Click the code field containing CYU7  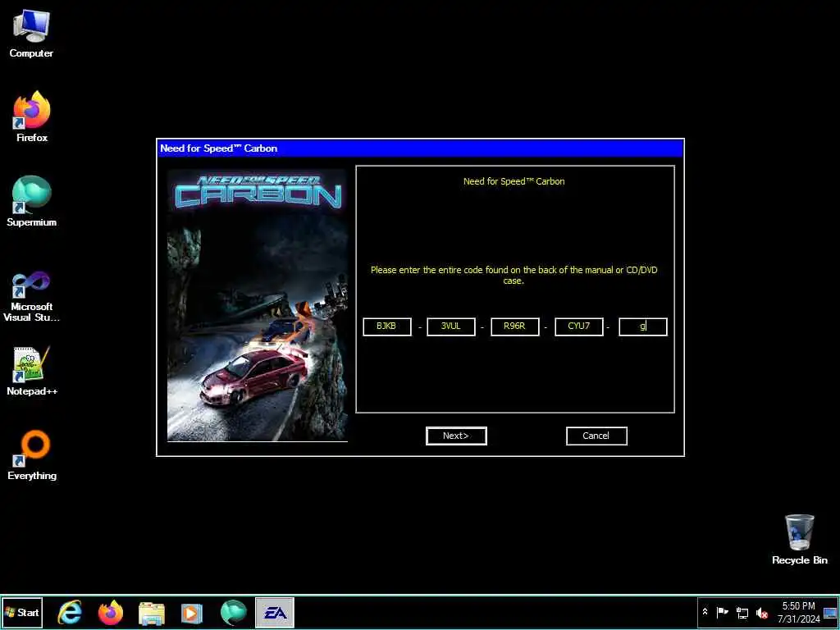click(x=578, y=326)
